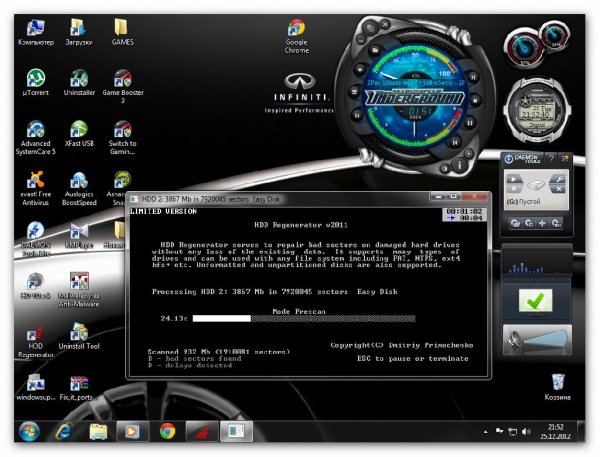600x457 pixels.
Task: Launch Auslogics BoostSpeed shortcut
Action: (x=79, y=188)
